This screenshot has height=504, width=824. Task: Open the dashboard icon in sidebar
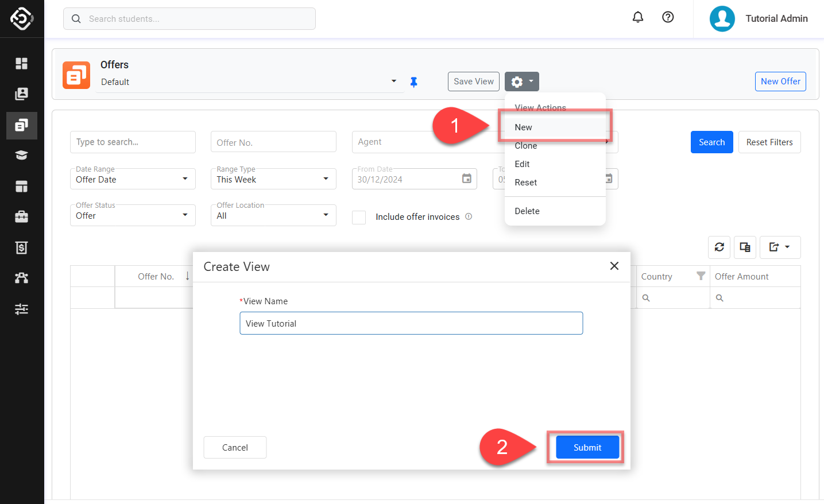pyautogui.click(x=21, y=63)
